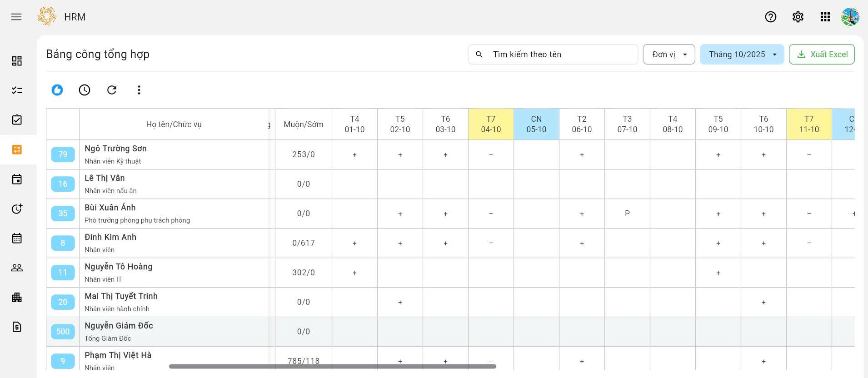
Task: Select employee name 'Ngô Trường Sơn'
Action: click(x=115, y=149)
